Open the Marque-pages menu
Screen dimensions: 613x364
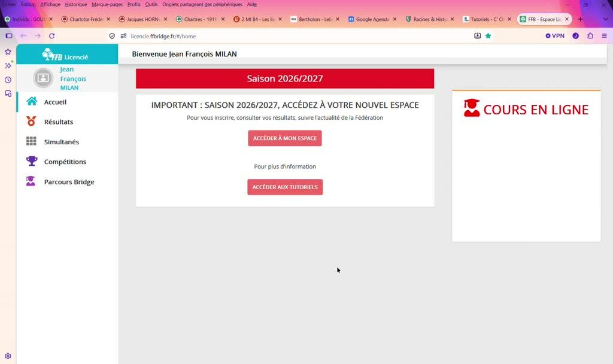(x=107, y=4)
